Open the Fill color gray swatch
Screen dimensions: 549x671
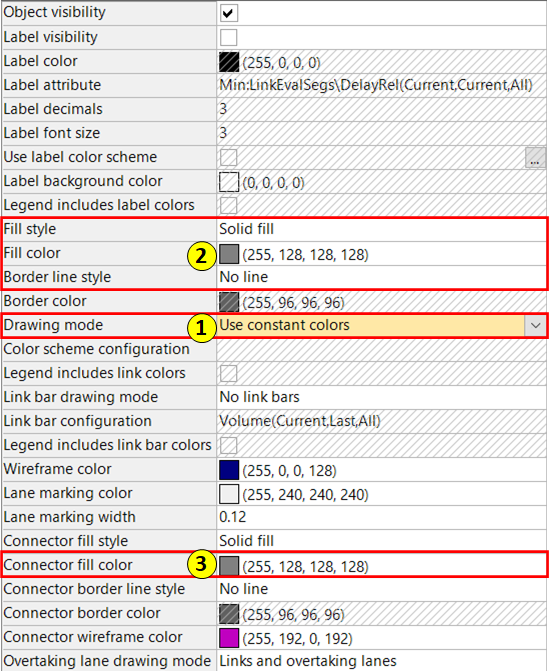pos(229,254)
